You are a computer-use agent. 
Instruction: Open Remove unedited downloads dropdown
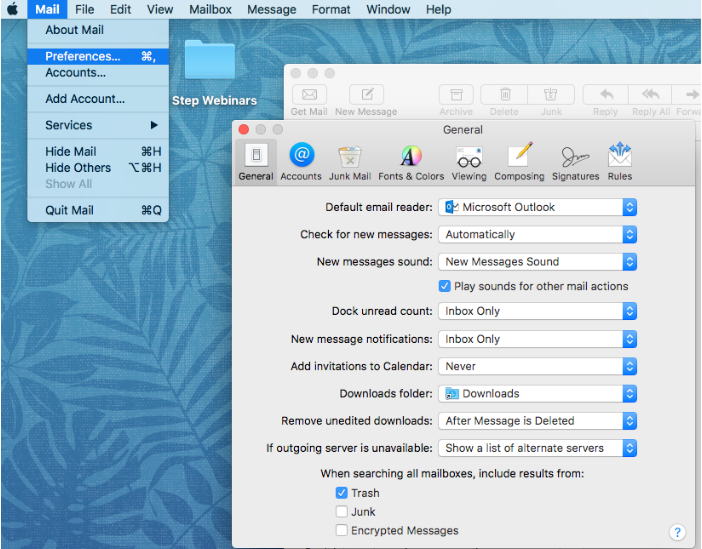pyautogui.click(x=537, y=421)
